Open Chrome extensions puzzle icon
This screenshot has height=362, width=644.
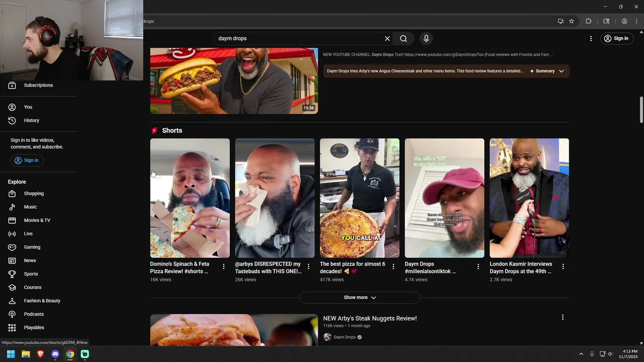pos(588,21)
